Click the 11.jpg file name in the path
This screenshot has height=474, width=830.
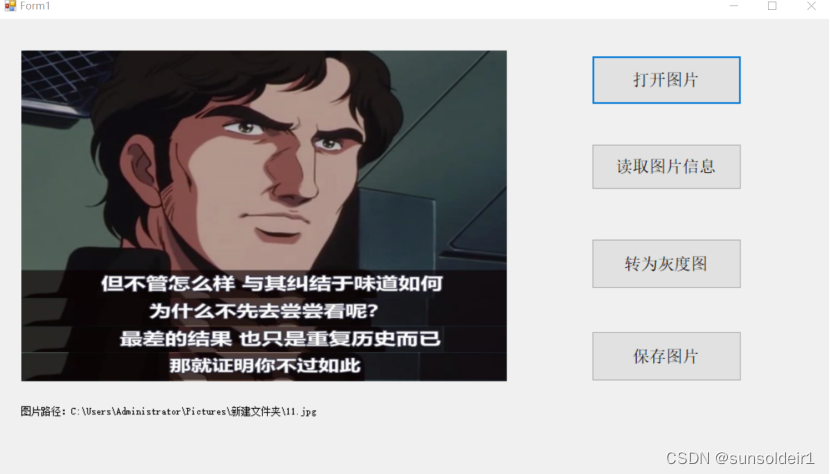tap(301, 412)
